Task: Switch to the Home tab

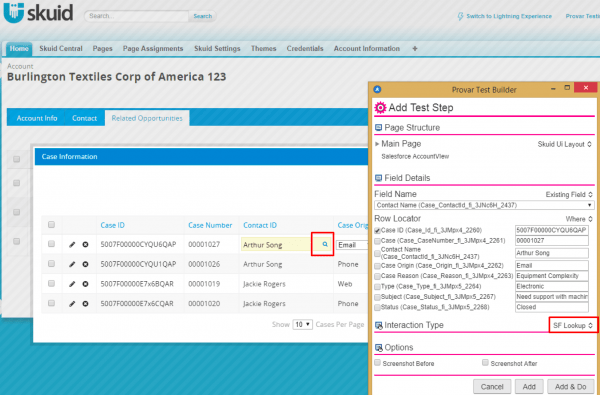Action: pyautogui.click(x=19, y=49)
